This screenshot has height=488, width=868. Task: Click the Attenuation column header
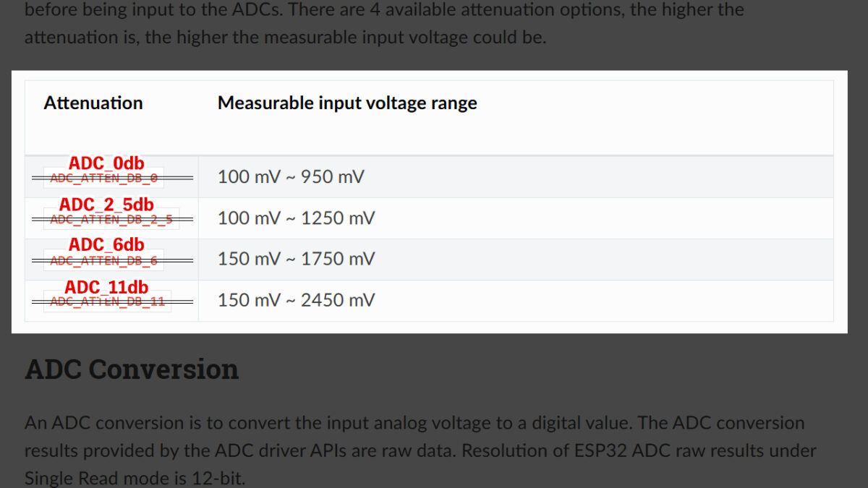tap(93, 103)
